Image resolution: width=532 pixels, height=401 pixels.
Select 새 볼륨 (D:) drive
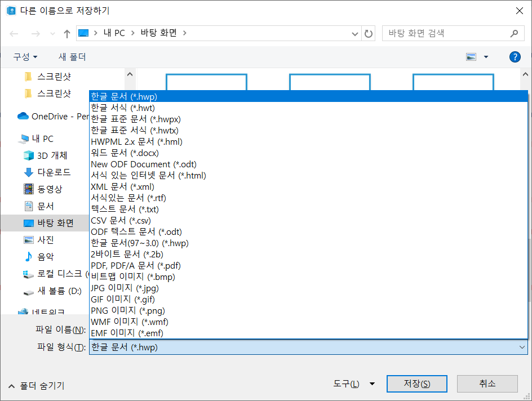pyautogui.click(x=52, y=291)
